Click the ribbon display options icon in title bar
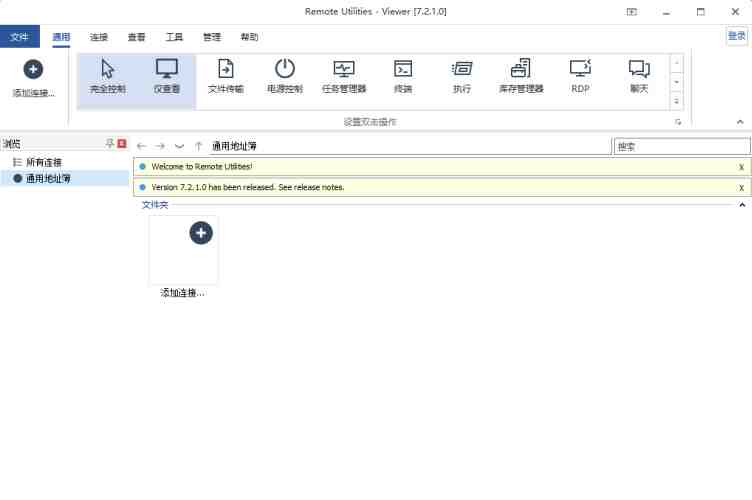This screenshot has width=752, height=500. pos(632,12)
